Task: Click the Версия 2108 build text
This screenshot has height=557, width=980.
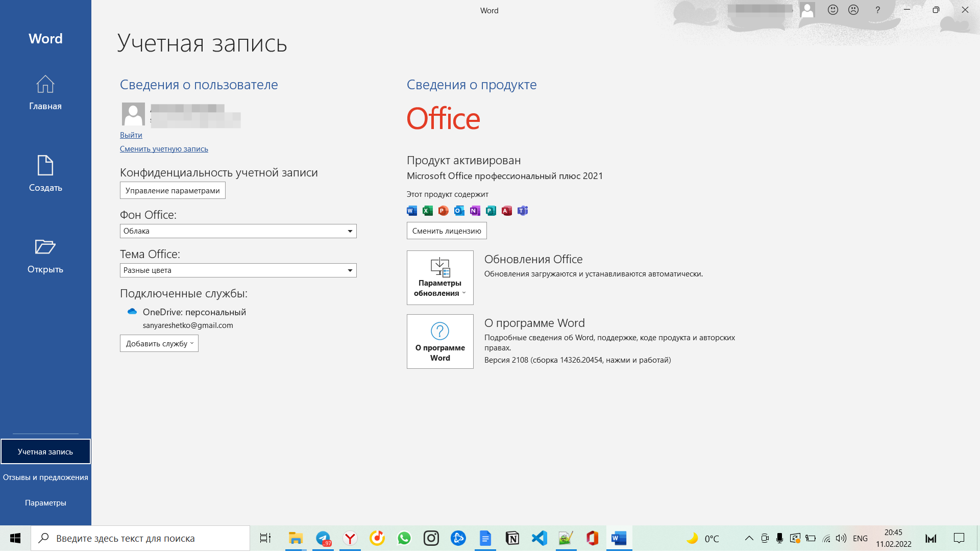Action: (578, 360)
